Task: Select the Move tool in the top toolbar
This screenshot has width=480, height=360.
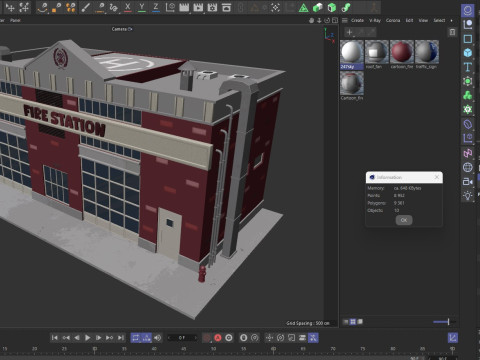Action: point(10,7)
